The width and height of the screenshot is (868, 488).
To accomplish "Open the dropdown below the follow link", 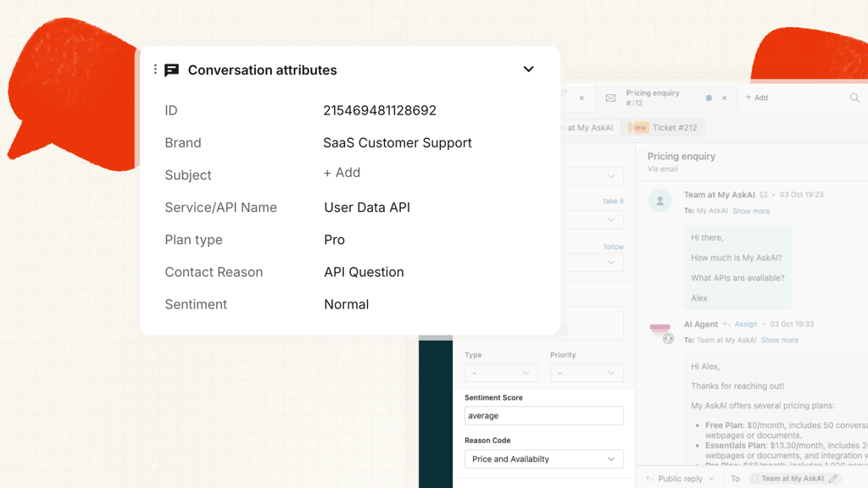I will click(593, 263).
